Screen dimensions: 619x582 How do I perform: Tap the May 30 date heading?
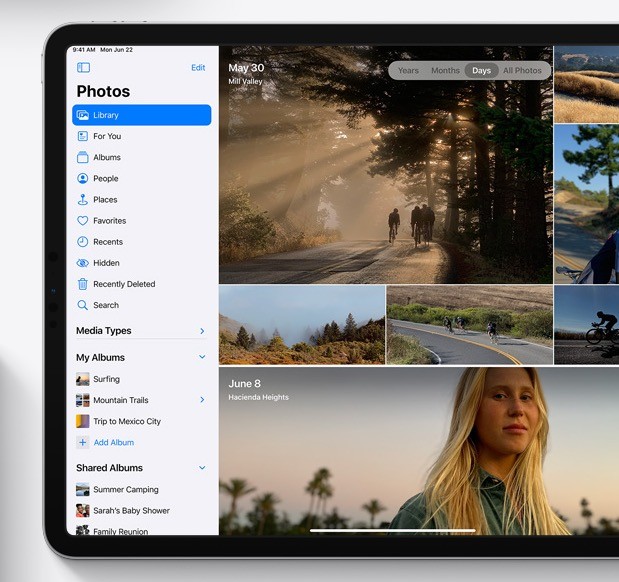click(246, 68)
